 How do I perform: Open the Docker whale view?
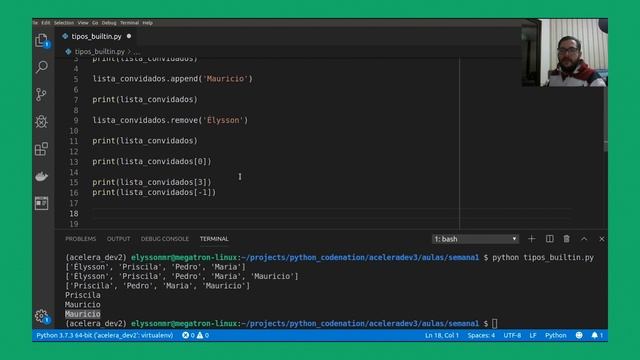click(x=42, y=176)
